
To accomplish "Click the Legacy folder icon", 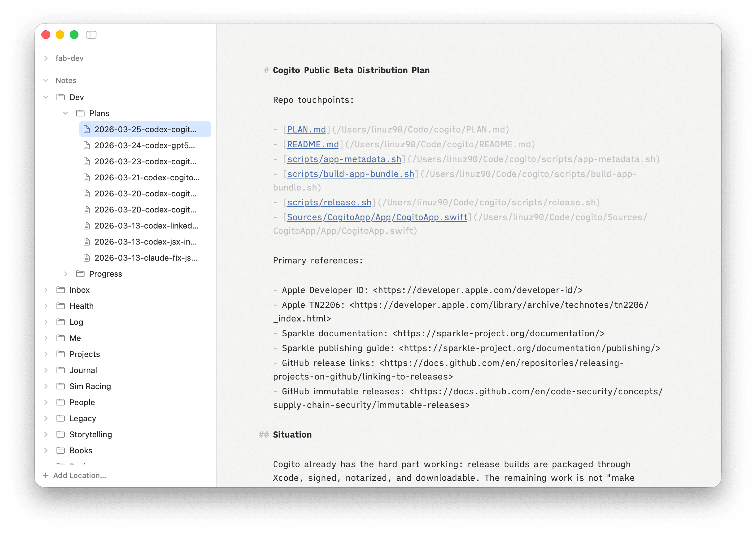I will coord(60,418).
